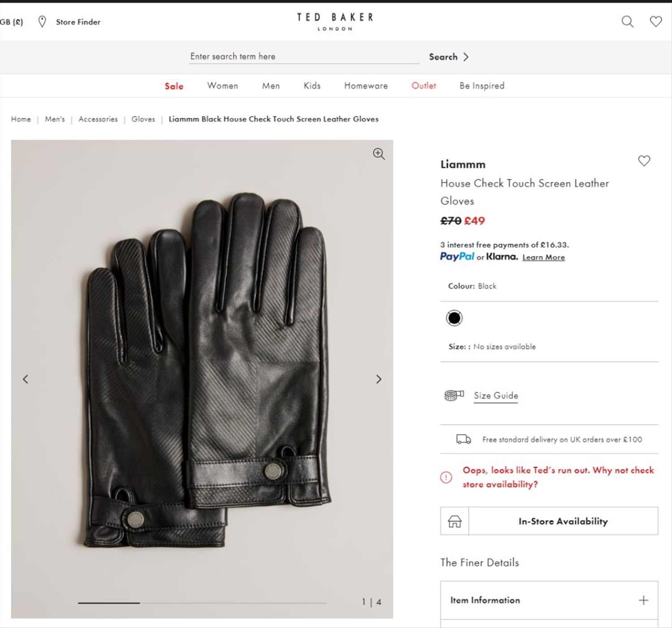
Task: Show previous product image with left arrow
Action: tap(26, 379)
